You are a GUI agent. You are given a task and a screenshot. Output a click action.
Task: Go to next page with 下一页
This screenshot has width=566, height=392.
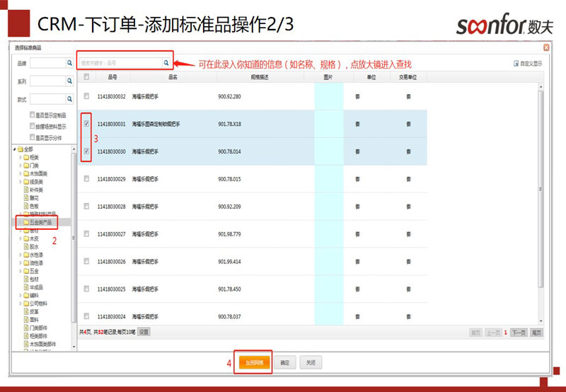pos(518,331)
